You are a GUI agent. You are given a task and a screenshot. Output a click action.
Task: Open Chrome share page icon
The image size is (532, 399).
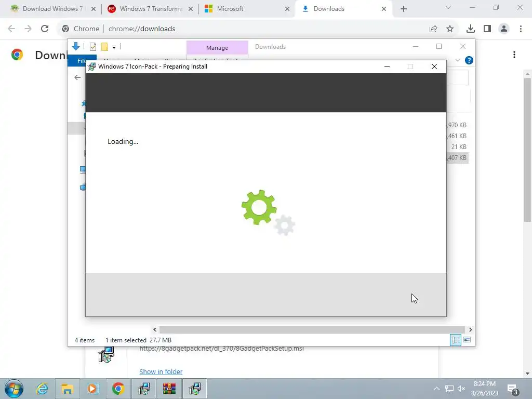(433, 29)
